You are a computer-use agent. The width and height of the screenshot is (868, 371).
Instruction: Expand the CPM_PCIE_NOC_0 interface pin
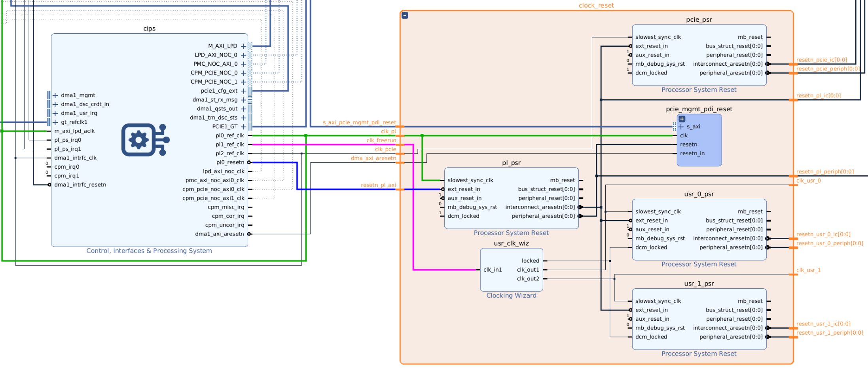point(243,73)
